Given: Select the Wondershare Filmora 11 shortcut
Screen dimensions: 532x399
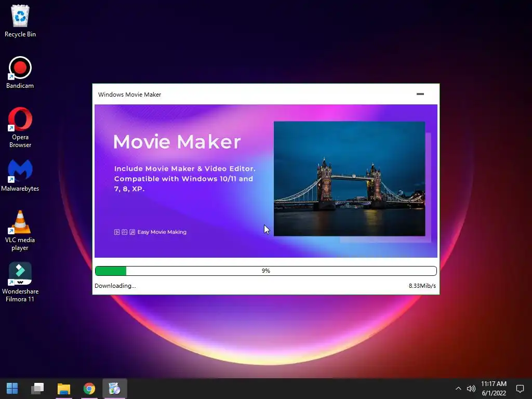Looking at the screenshot, I should 20,282.
